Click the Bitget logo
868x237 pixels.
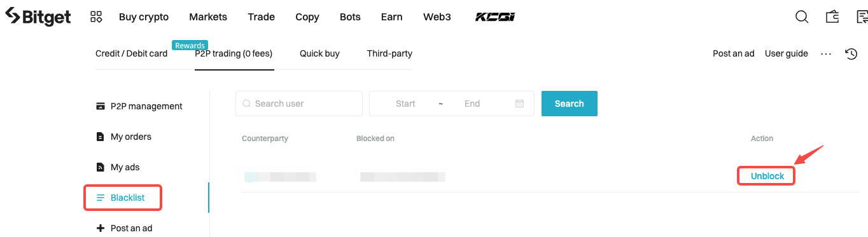(x=38, y=17)
